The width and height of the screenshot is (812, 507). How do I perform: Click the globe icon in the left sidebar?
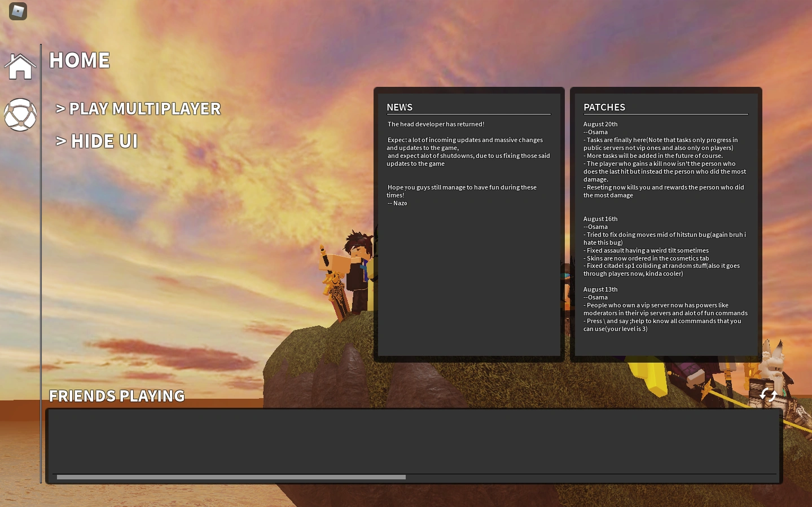pyautogui.click(x=20, y=114)
